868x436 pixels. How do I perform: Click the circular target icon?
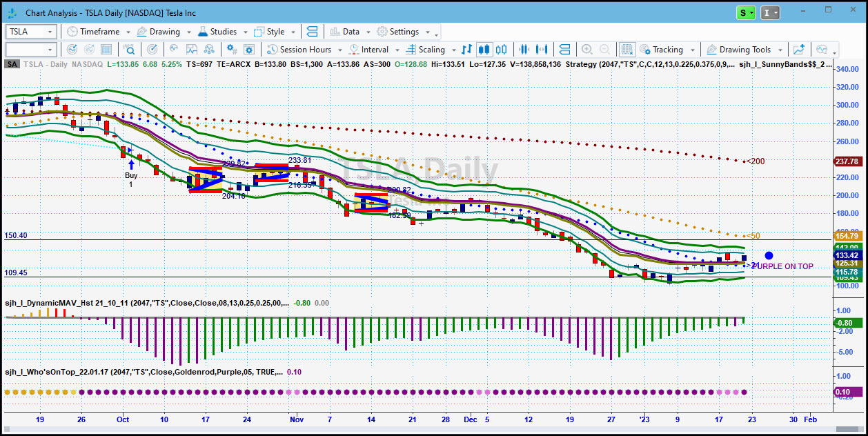click(152, 50)
